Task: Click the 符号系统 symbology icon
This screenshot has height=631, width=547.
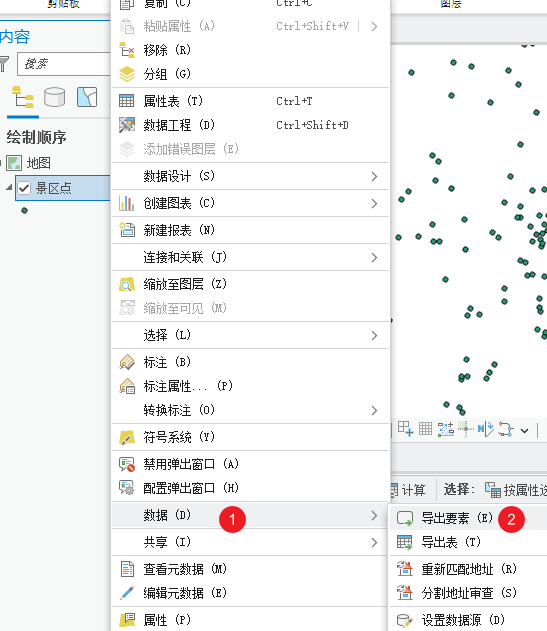Action: click(127, 437)
